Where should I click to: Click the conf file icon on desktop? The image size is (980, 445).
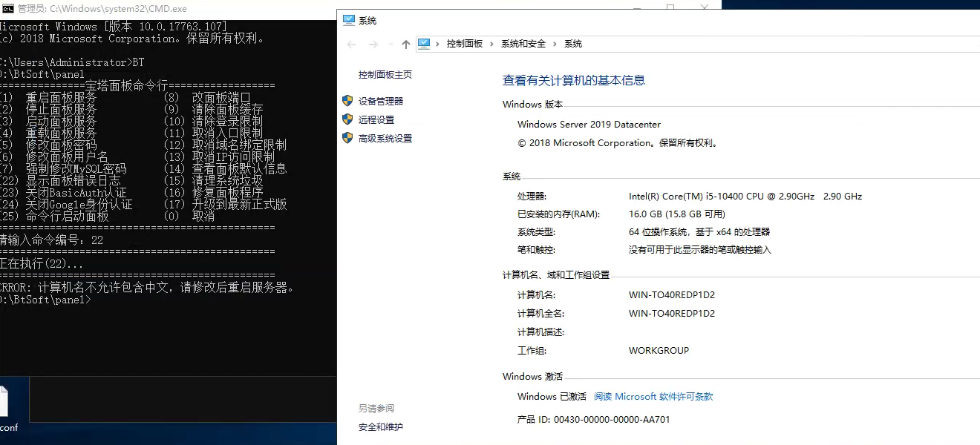pos(4,403)
